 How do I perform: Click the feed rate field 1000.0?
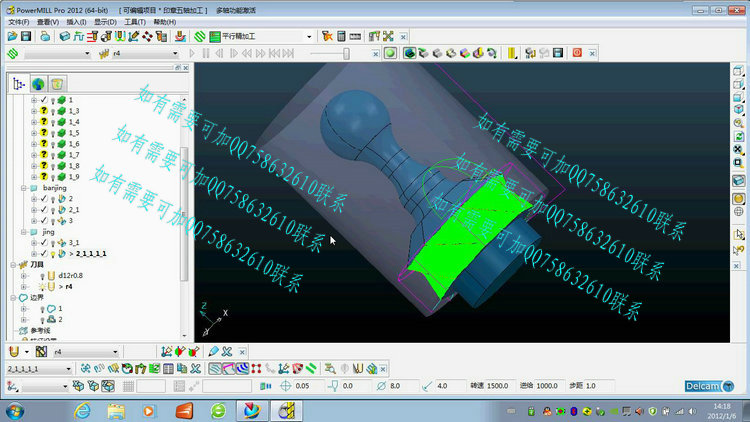[550, 386]
